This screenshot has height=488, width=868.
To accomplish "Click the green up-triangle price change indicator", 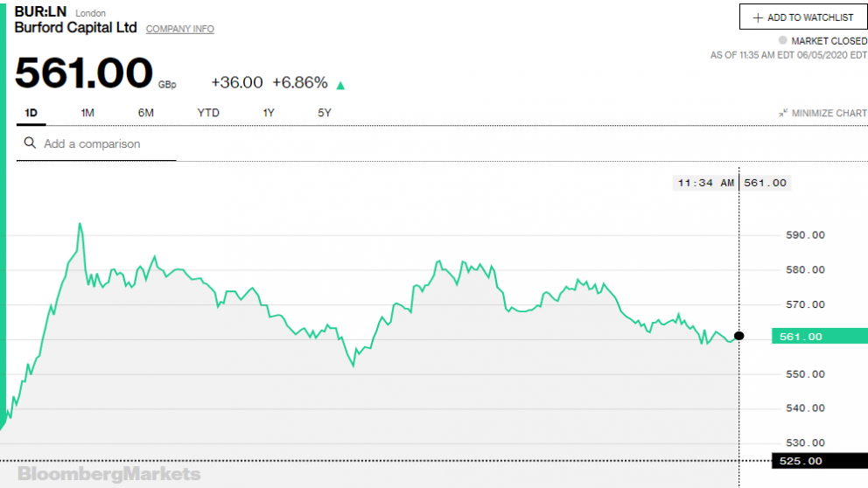I will point(340,85).
